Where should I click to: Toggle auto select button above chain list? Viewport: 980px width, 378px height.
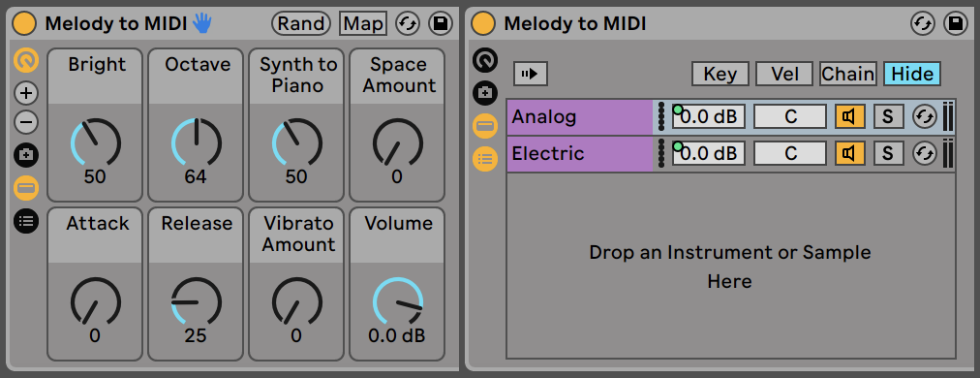coord(530,74)
